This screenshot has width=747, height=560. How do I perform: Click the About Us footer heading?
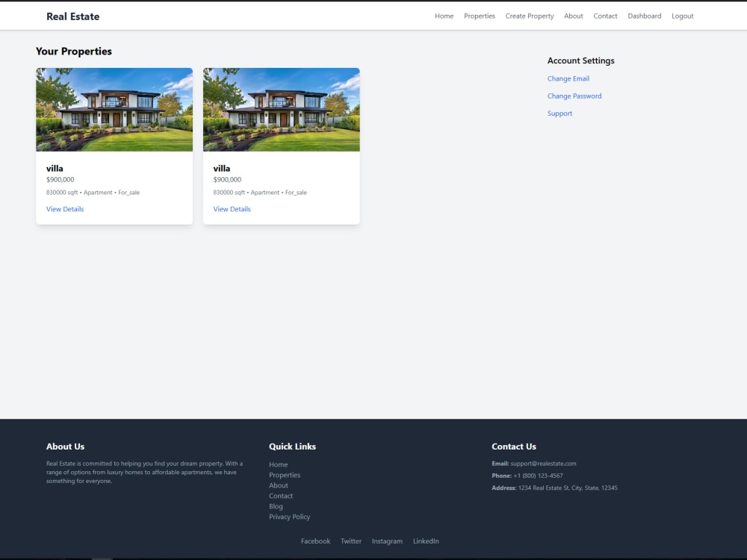[65, 447]
